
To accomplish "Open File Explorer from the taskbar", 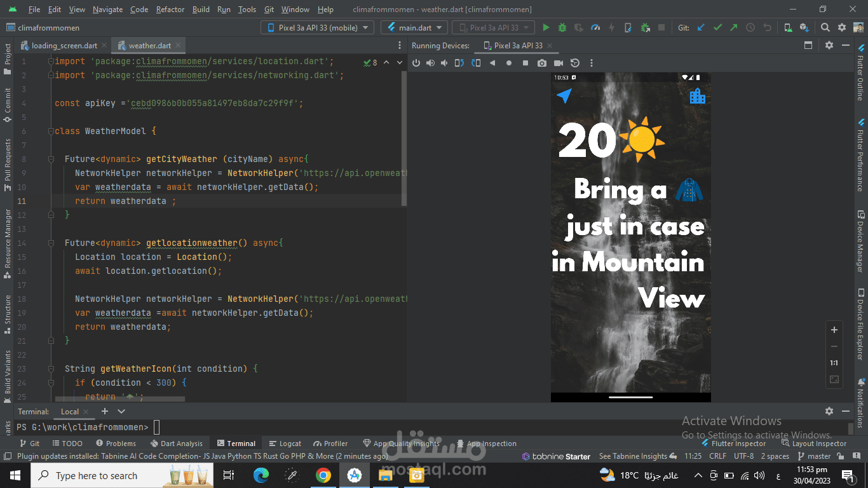I will click(385, 475).
